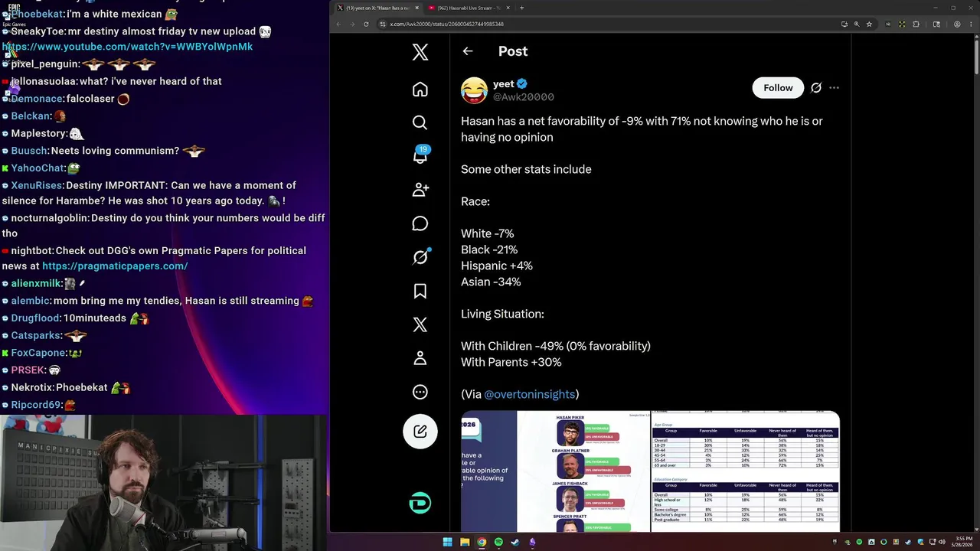980x551 pixels.
Task: Navigate back in the browser
Action: coord(338,24)
